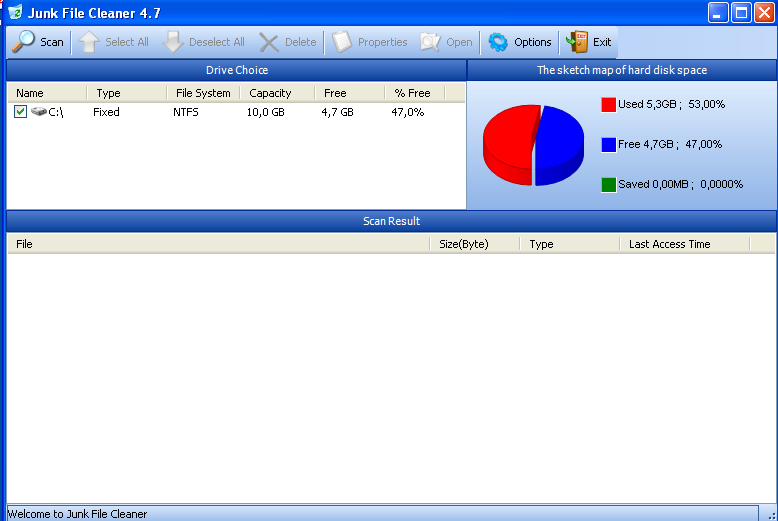
Task: Click the Select All up-arrow icon
Action: tap(89, 42)
